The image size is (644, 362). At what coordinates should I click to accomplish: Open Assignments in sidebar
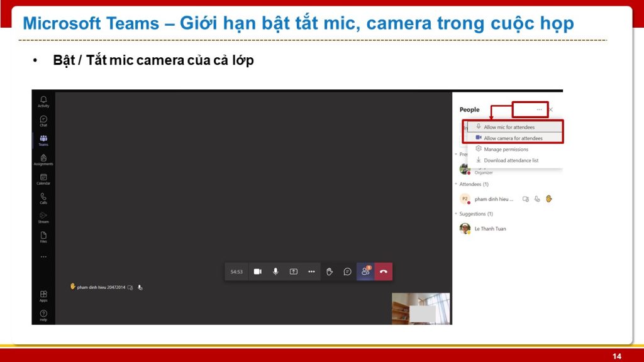43,160
